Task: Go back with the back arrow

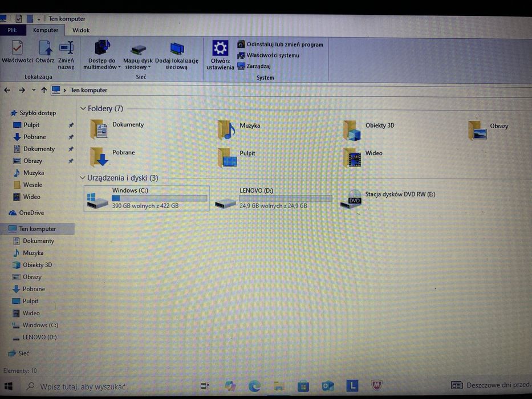Action: point(7,90)
